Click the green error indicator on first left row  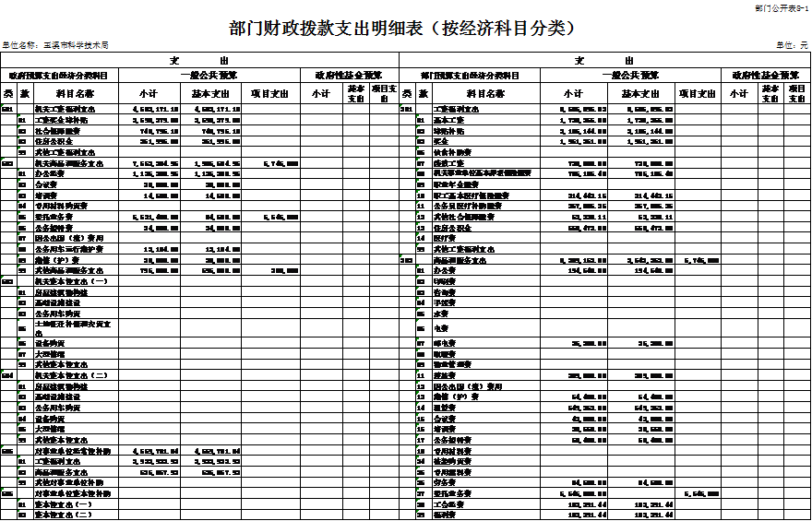(4, 107)
